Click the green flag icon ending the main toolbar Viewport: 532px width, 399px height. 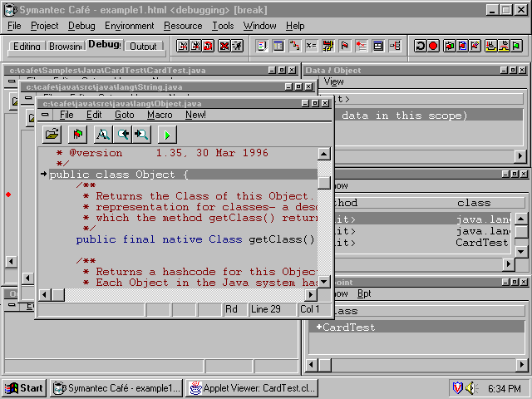tap(516, 46)
